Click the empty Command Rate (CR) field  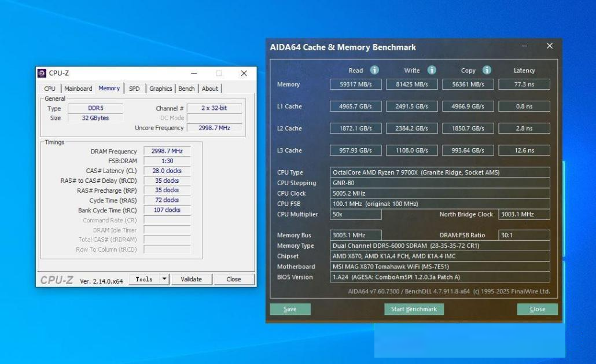[167, 220]
